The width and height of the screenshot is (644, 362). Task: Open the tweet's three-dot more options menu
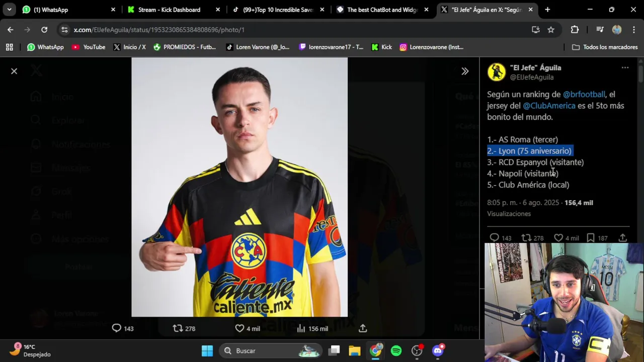point(625,67)
